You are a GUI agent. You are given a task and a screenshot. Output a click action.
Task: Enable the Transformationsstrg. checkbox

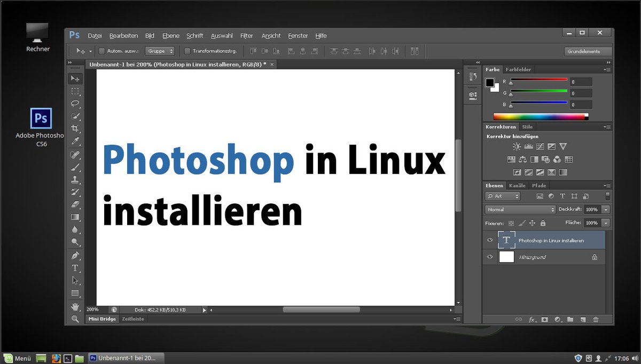(x=188, y=51)
